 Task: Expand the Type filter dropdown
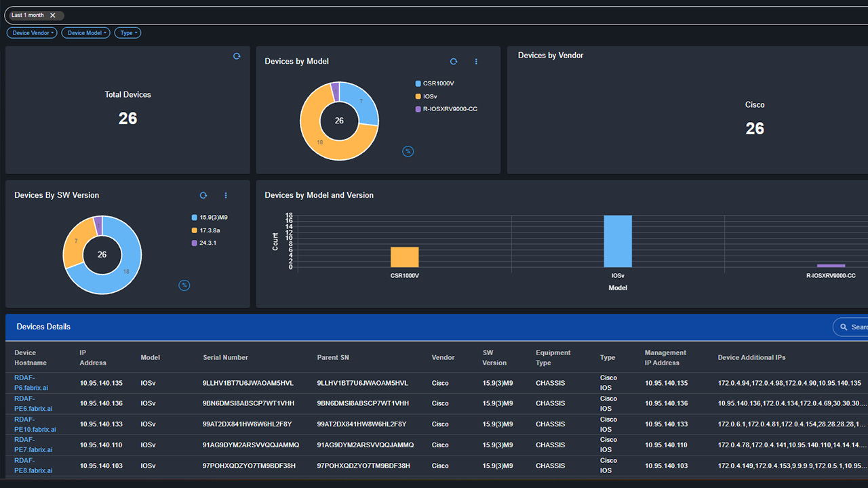pyautogui.click(x=127, y=33)
